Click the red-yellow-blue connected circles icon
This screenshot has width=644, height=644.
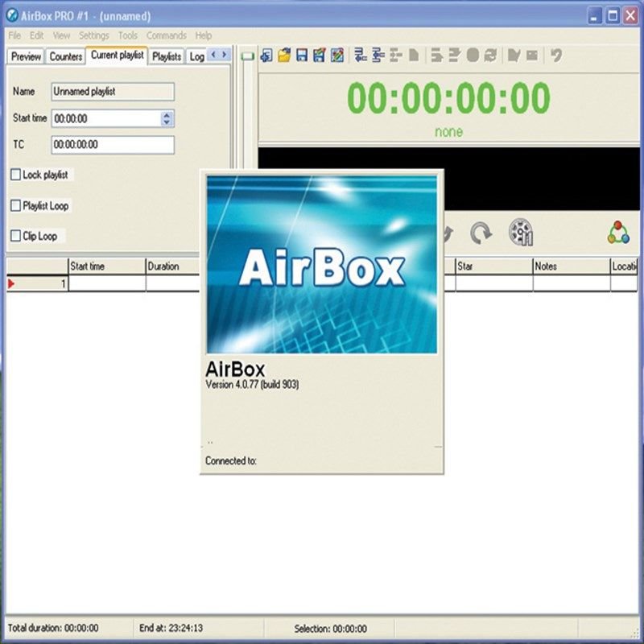pyautogui.click(x=618, y=233)
